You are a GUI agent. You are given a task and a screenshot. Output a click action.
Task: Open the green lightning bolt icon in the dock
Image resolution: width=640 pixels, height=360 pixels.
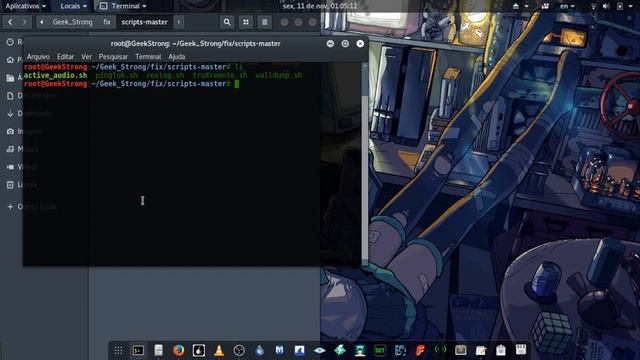340,350
